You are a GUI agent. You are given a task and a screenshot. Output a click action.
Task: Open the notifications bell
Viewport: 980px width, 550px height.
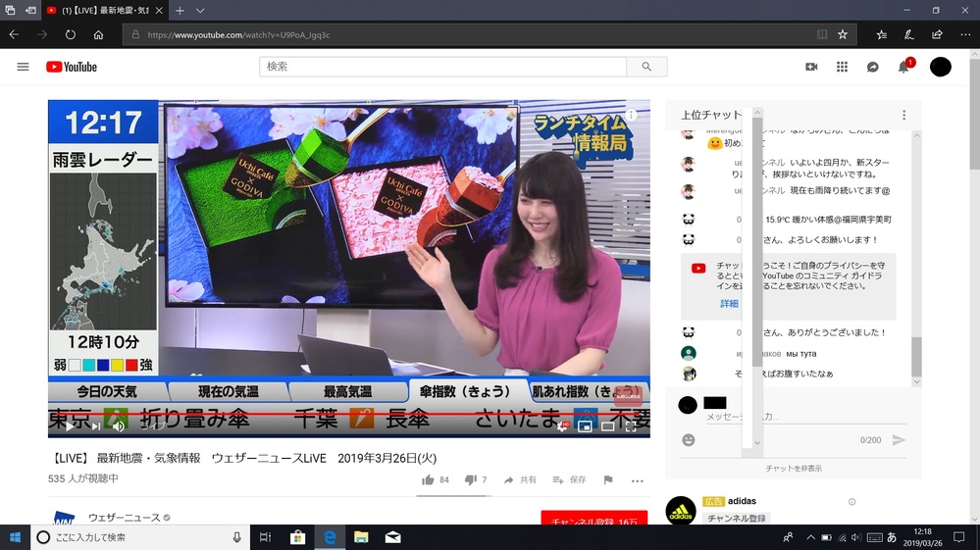click(x=903, y=67)
